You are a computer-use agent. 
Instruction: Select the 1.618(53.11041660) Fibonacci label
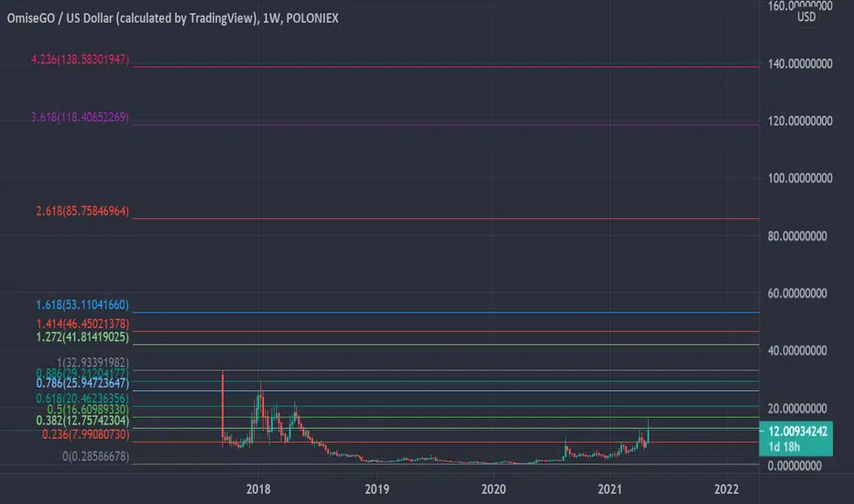pos(82,304)
